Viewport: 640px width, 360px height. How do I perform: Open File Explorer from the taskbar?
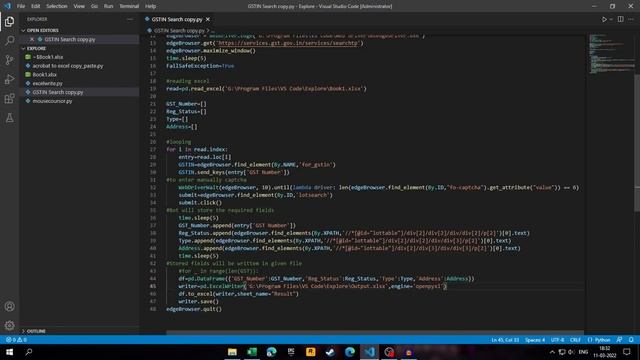pyautogui.click(x=232, y=352)
